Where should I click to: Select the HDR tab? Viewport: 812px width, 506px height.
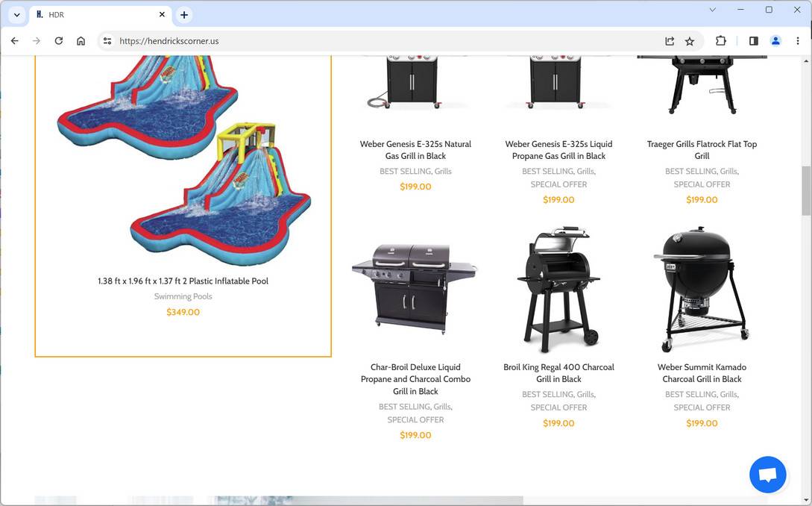click(x=100, y=15)
